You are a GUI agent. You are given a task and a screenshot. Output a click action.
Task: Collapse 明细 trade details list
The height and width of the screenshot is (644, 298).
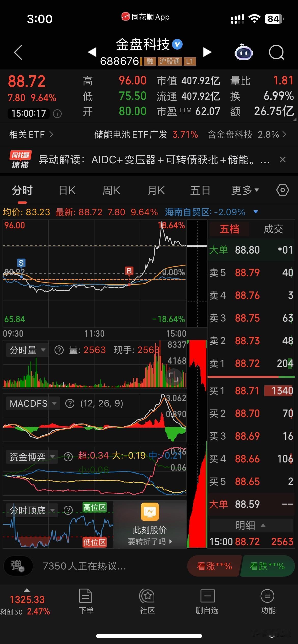pos(251,525)
